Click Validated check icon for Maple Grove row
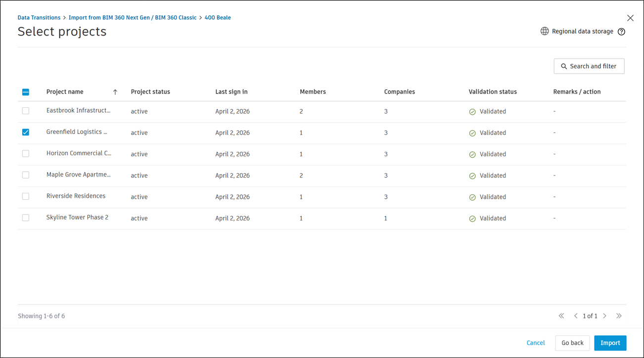Screen dimensions: 644x358 click(472, 176)
